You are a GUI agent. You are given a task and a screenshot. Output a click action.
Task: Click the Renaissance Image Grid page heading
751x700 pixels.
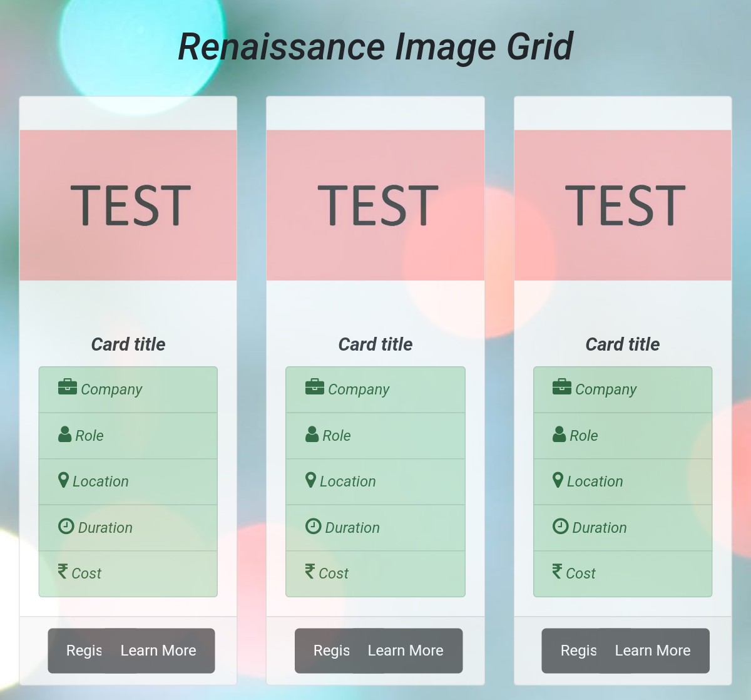click(x=375, y=47)
